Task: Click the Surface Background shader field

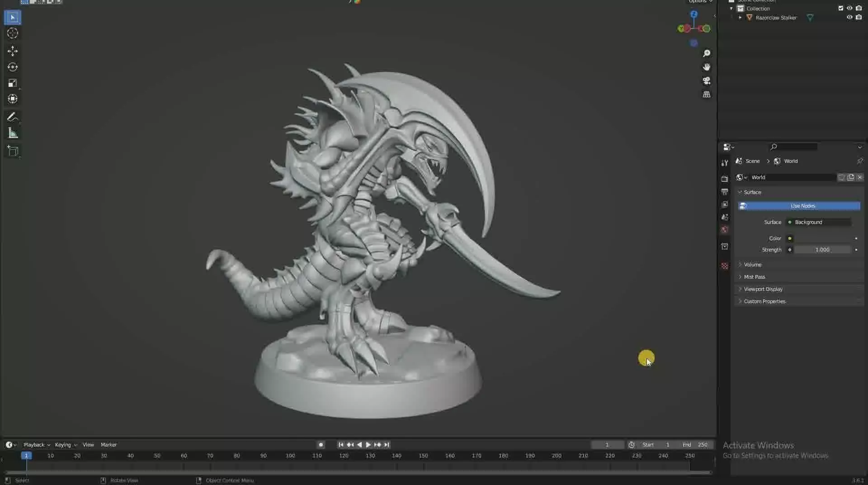Action: point(819,222)
